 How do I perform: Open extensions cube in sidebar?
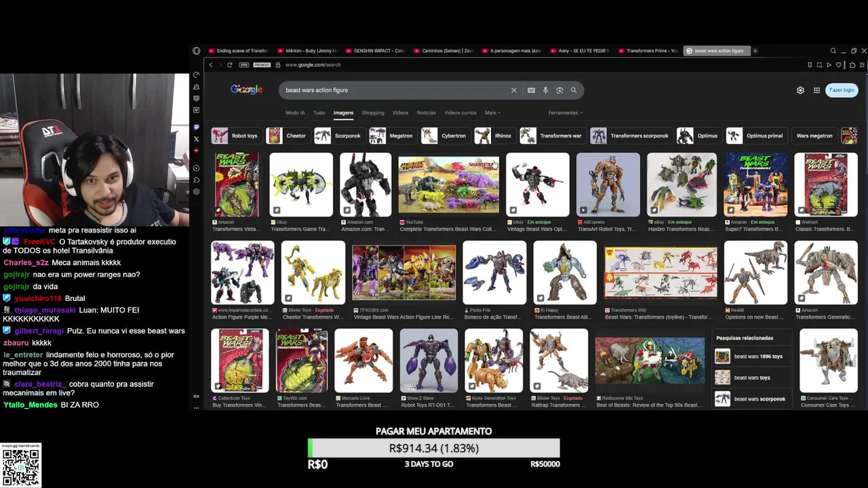[x=197, y=180]
